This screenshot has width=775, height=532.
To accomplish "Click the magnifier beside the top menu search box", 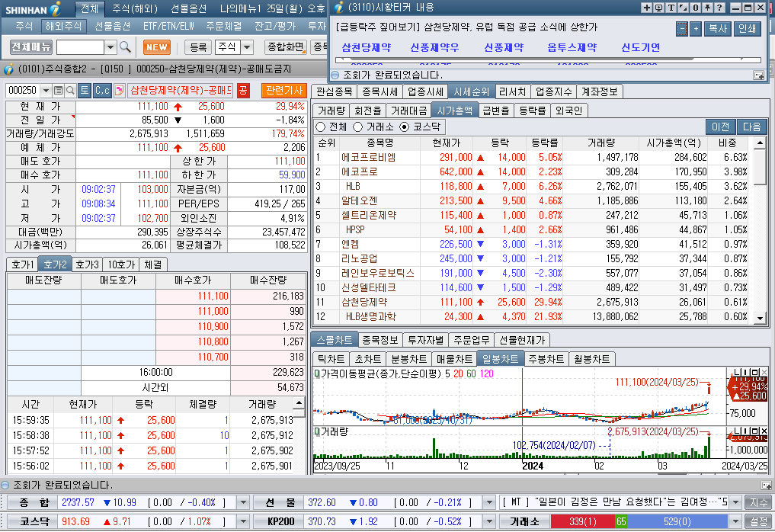I will [x=125, y=47].
